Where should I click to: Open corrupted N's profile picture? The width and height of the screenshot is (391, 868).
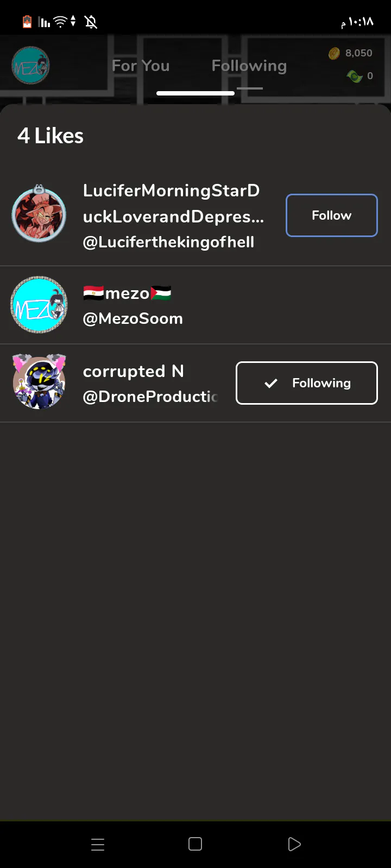(39, 382)
